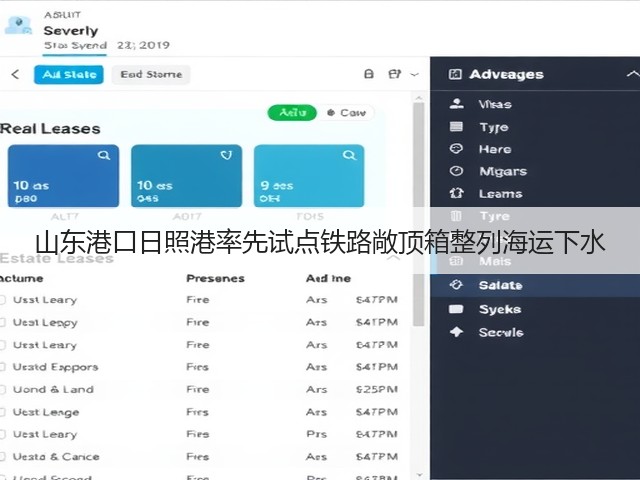Click the calendar icon in toolbar

coord(394,74)
